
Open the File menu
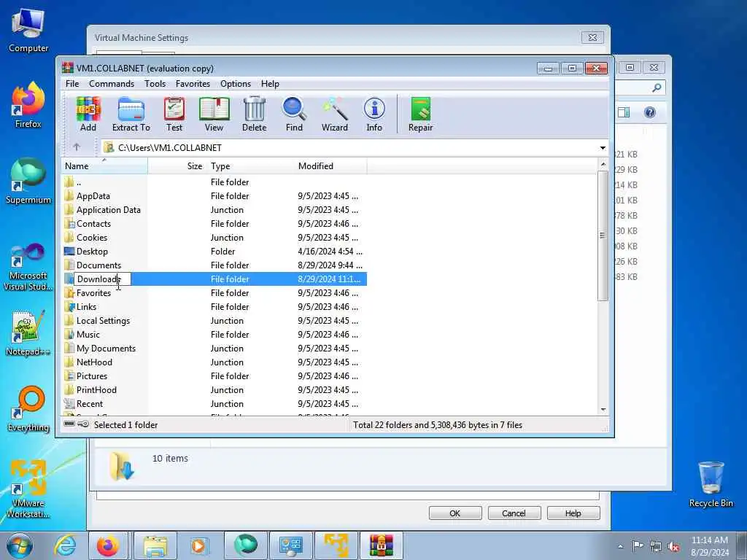click(x=72, y=84)
